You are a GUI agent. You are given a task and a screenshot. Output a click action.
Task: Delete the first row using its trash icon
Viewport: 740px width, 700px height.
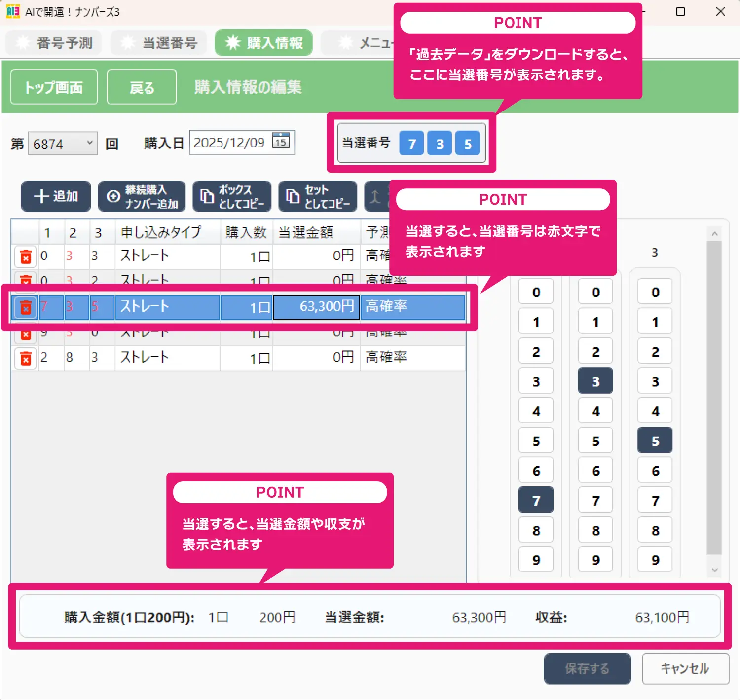pos(25,257)
